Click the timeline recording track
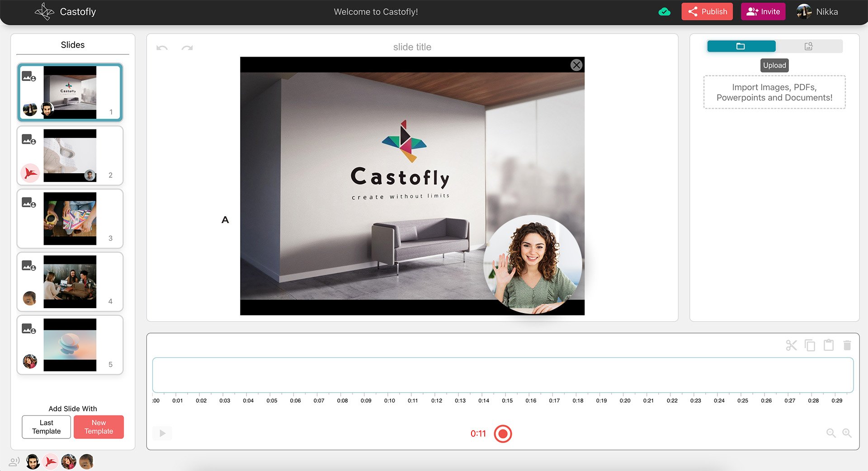 click(x=503, y=375)
